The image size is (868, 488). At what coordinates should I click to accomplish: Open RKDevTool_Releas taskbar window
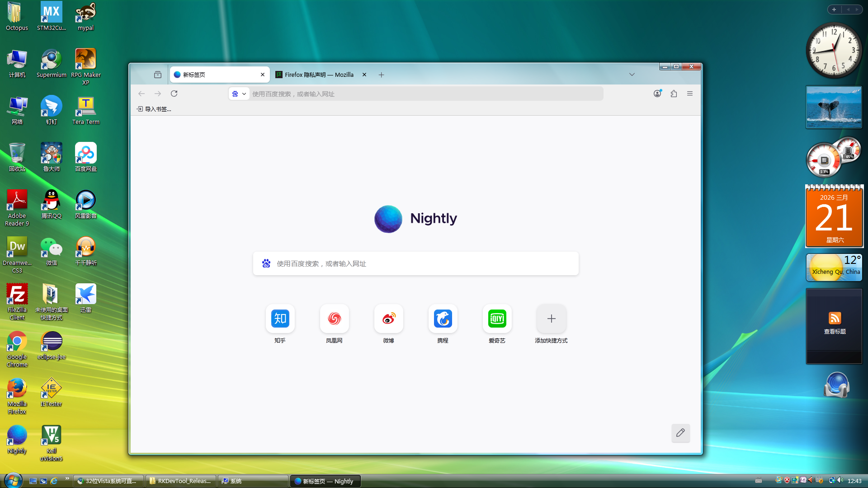coord(181,481)
